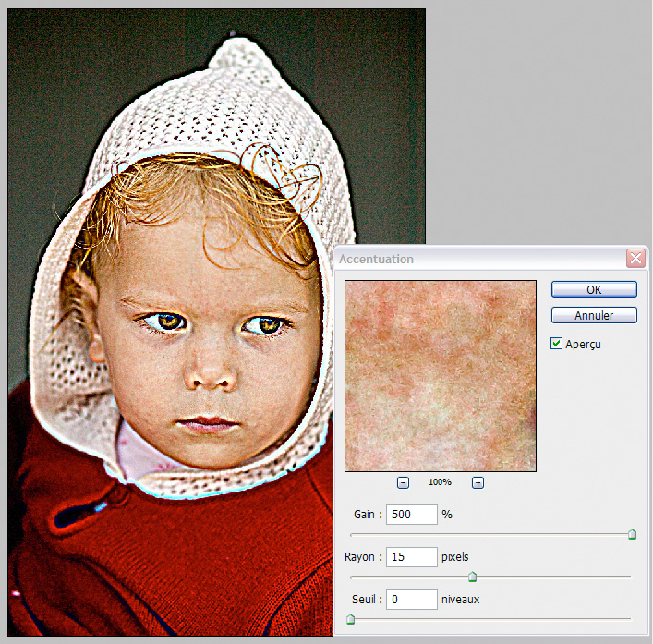Click the Rayon value field
Image resolution: width=653 pixels, height=644 pixels.
411,557
